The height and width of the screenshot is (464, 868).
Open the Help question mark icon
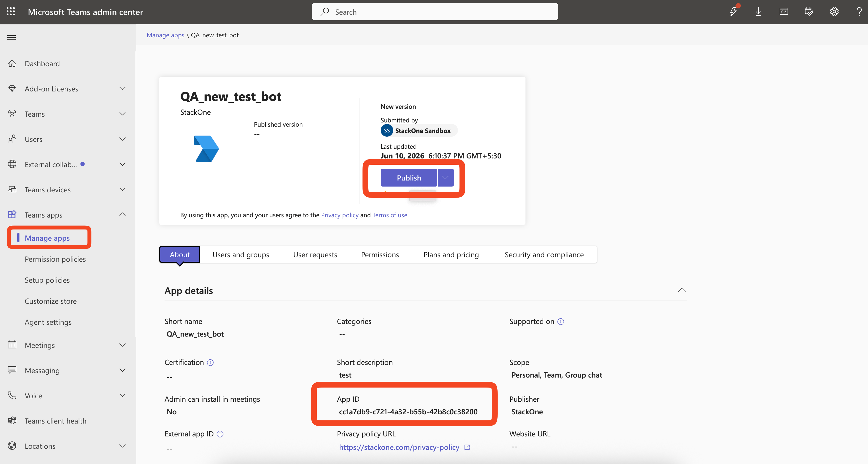coord(859,12)
